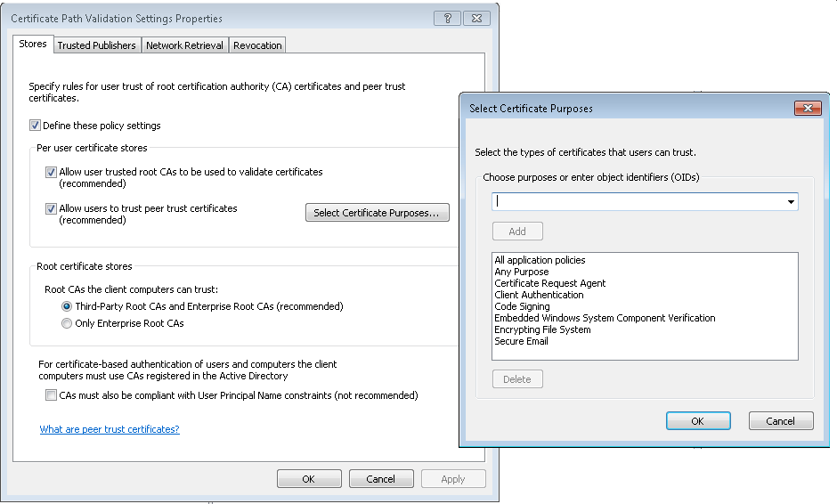Close the Certificate Path Validation Settings window
Screen dimensions: 837x504
coord(476,18)
